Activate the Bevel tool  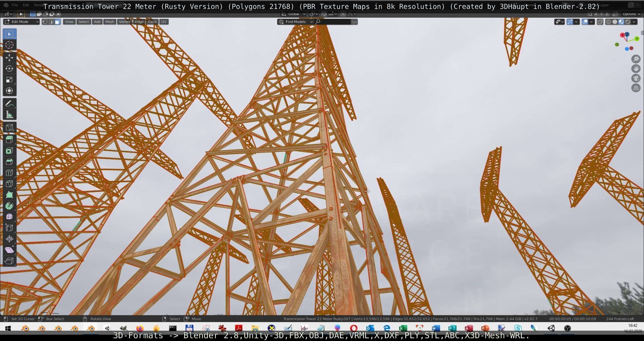(9, 162)
